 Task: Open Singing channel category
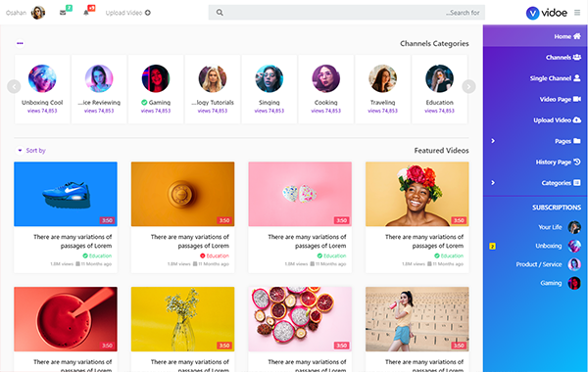click(x=269, y=89)
